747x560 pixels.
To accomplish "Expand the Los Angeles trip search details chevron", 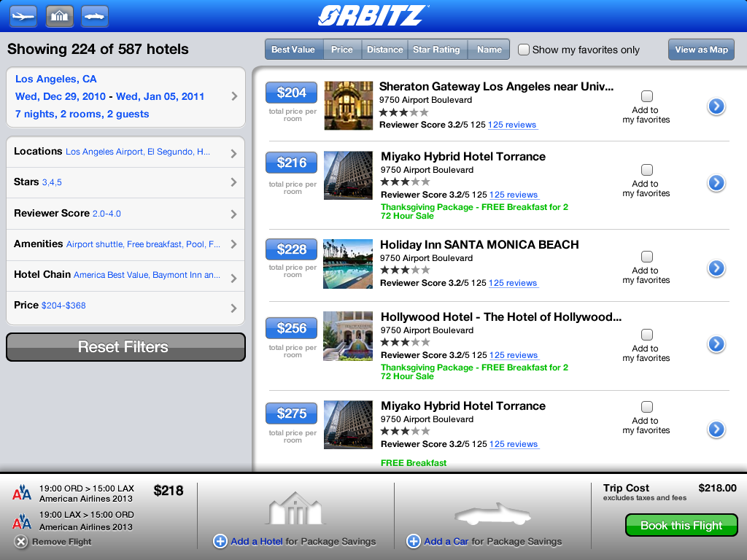I will [x=234, y=96].
